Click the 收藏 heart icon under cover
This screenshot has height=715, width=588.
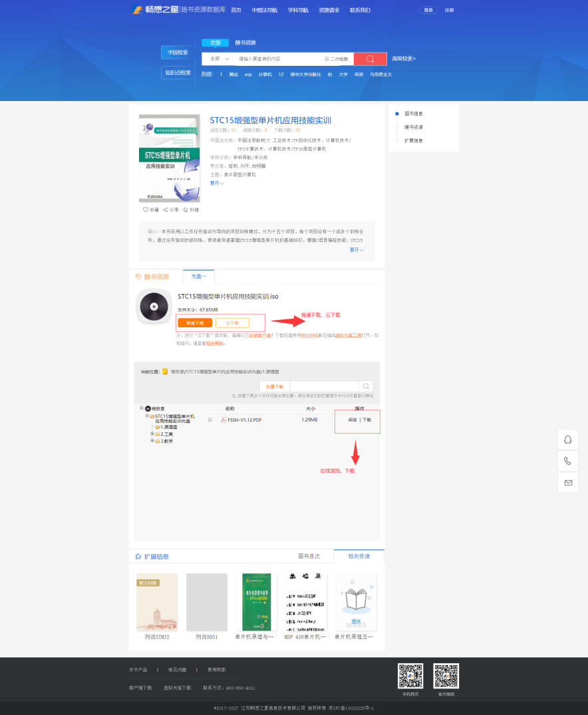click(x=146, y=210)
